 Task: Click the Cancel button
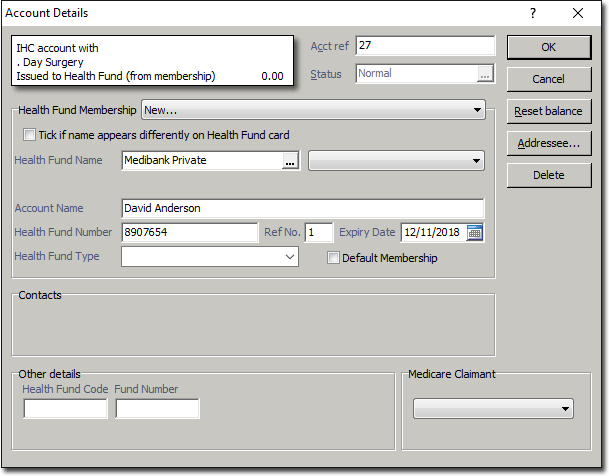pyautogui.click(x=547, y=79)
